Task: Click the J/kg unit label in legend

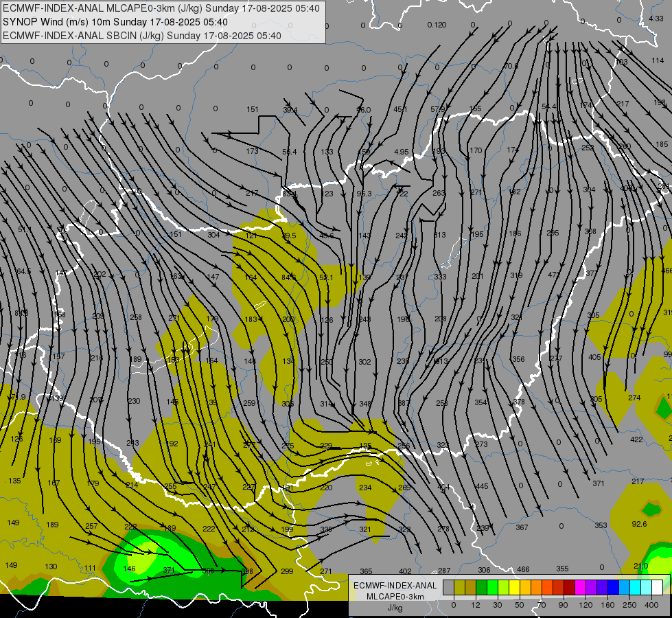Action: (395, 608)
